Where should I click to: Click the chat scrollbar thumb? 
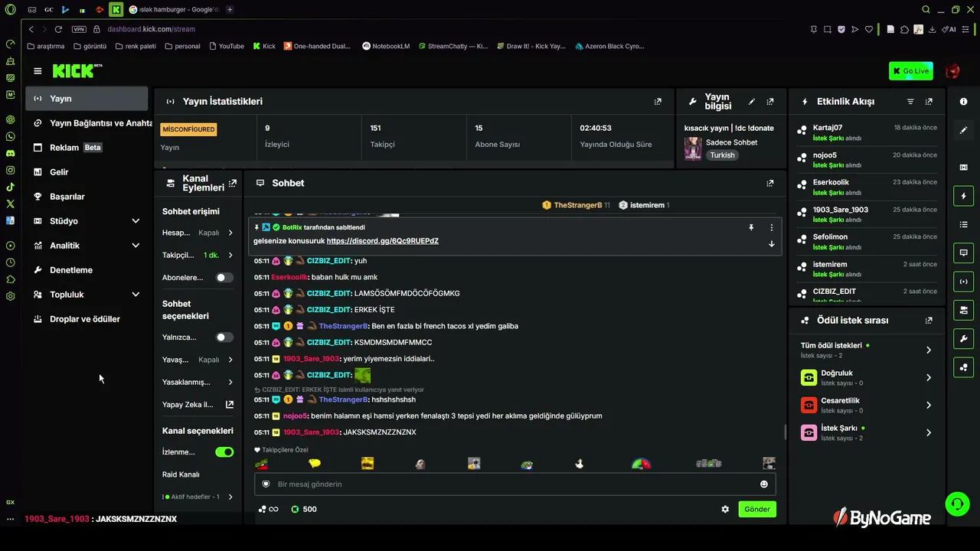[785, 432]
